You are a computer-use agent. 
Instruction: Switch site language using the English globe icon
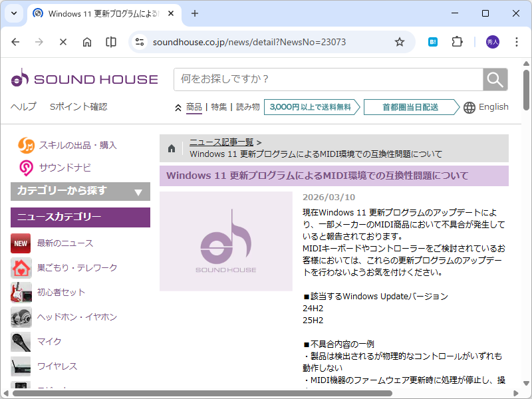469,107
